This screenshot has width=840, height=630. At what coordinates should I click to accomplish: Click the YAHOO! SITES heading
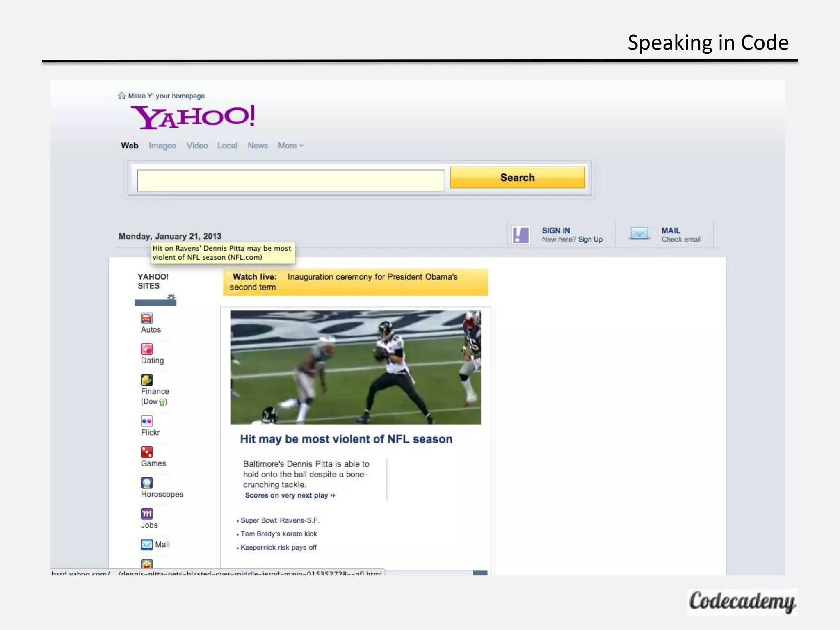pyautogui.click(x=153, y=281)
